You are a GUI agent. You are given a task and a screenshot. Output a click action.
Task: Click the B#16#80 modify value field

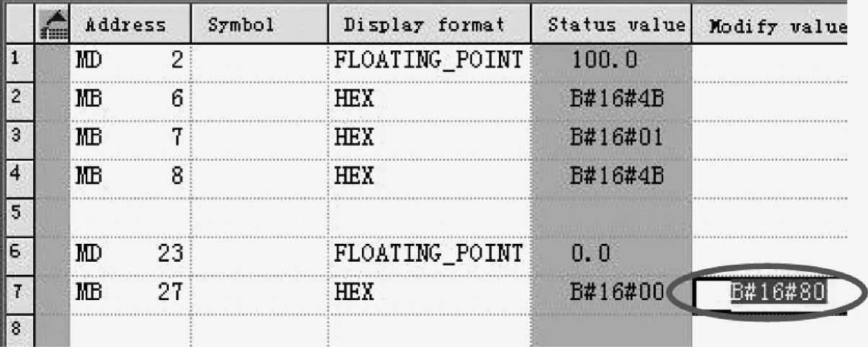pos(768,293)
